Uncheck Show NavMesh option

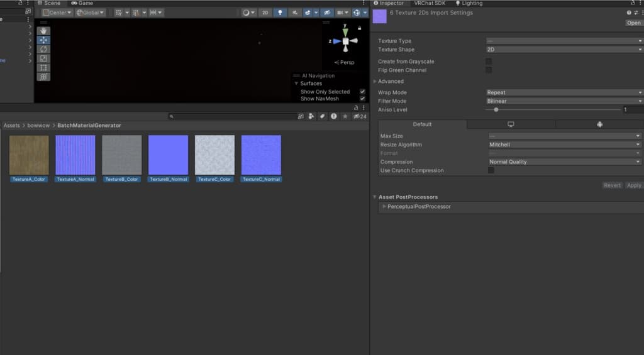pyautogui.click(x=362, y=99)
